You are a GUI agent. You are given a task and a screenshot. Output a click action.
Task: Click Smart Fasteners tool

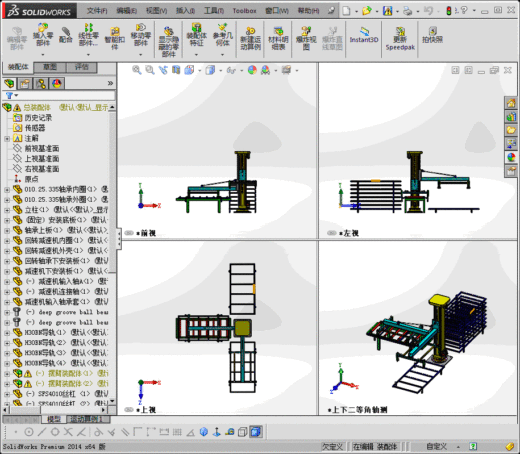click(115, 38)
